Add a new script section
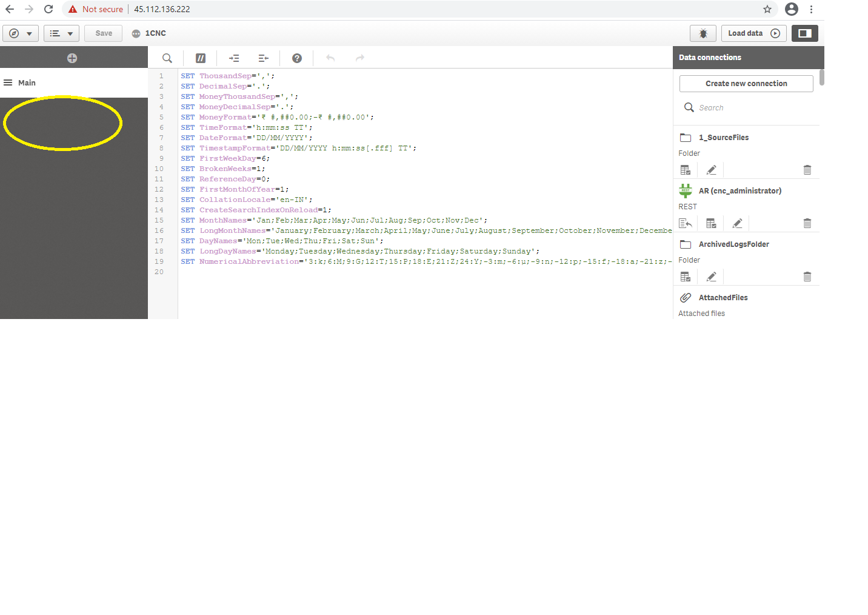The width and height of the screenshot is (868, 615). pyautogui.click(x=72, y=58)
